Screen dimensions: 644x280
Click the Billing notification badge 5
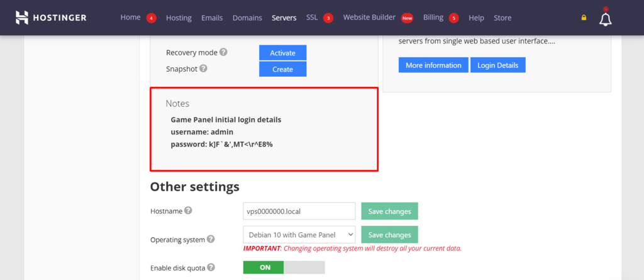[x=453, y=18]
